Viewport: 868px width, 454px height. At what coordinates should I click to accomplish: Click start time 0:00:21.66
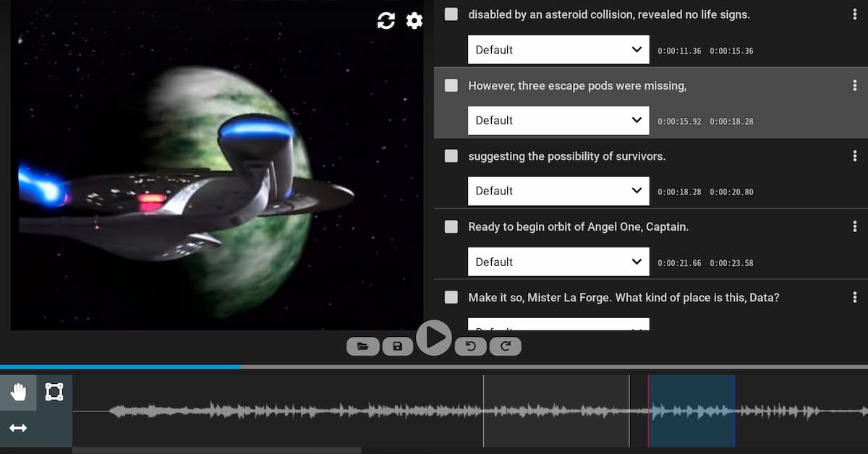679,263
